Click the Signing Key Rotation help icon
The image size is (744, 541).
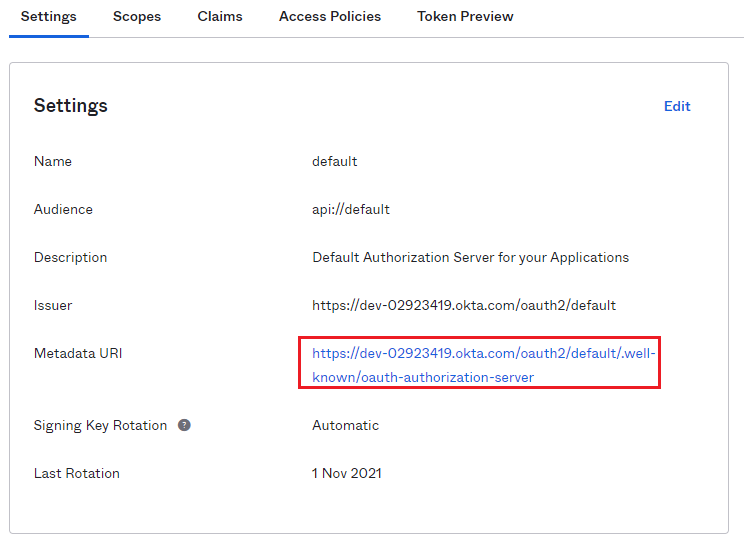pos(184,425)
